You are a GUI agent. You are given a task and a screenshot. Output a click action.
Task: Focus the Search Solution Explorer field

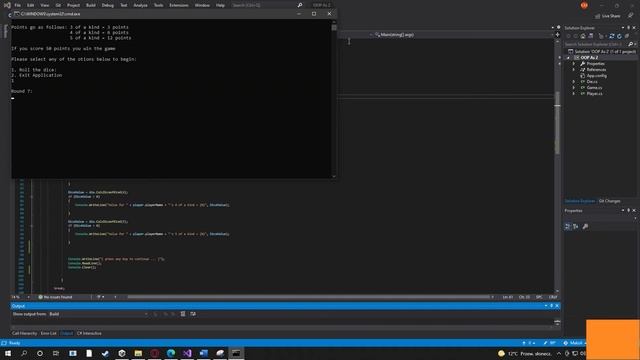point(596,44)
